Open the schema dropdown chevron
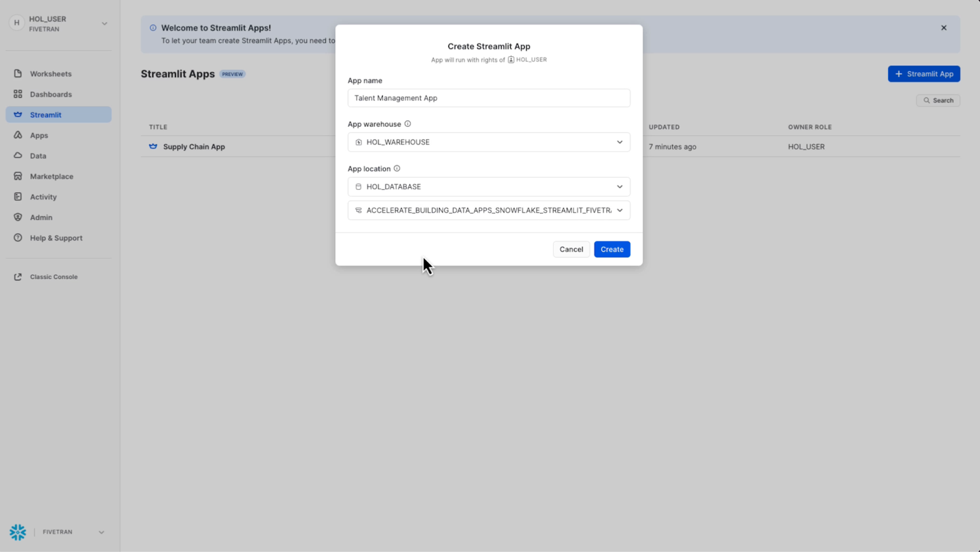The image size is (980, 552). (620, 210)
